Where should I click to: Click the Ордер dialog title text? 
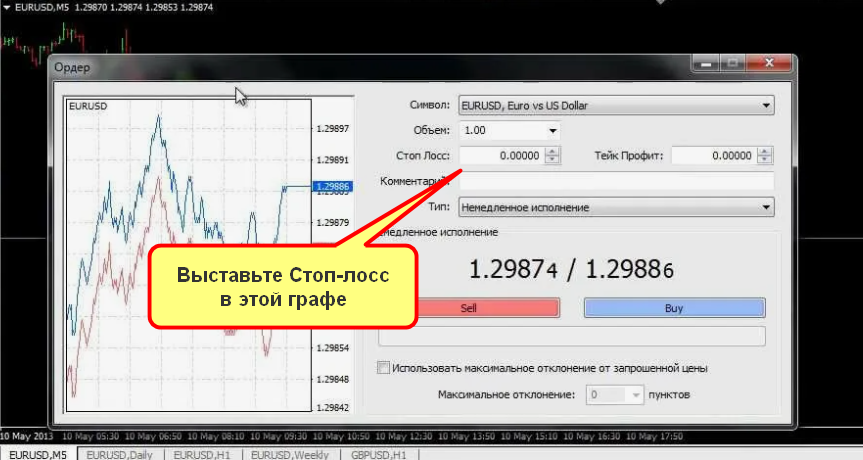[x=72, y=68]
